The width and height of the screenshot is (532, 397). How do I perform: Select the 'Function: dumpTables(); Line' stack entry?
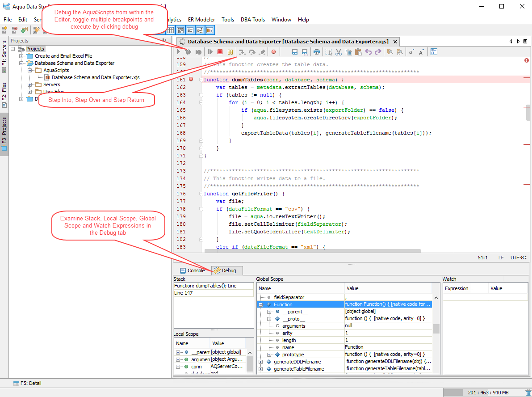tap(214, 286)
